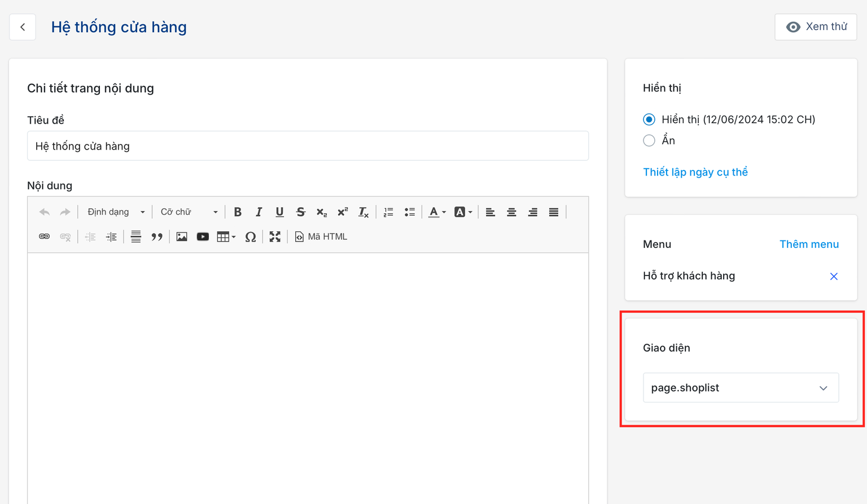Toggle bold formatting in editor toolbar

(x=238, y=212)
